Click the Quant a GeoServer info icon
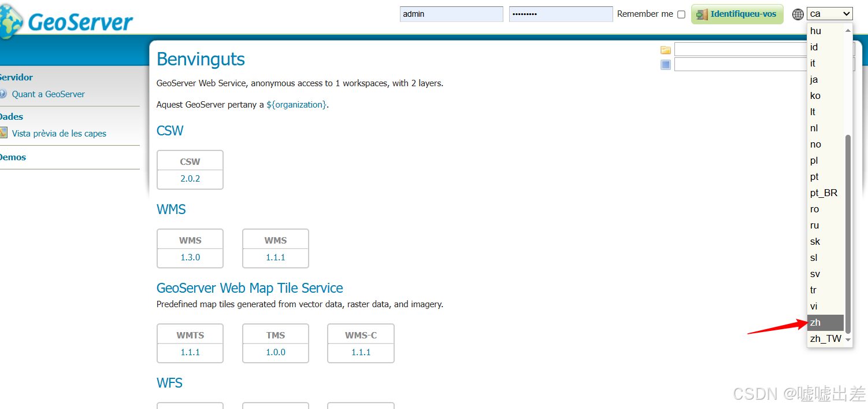 [x=3, y=94]
